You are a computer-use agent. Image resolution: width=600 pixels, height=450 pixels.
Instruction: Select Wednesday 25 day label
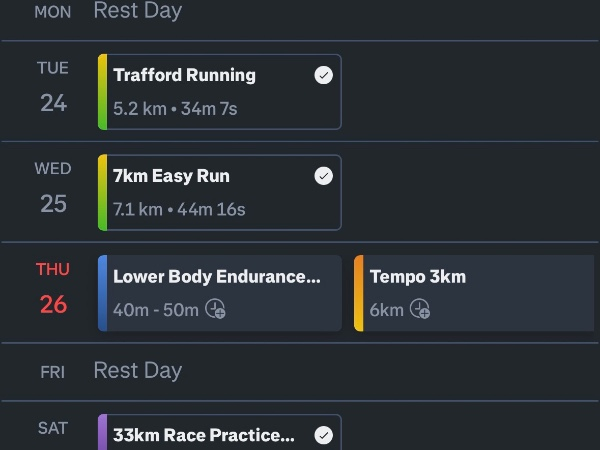(53, 188)
